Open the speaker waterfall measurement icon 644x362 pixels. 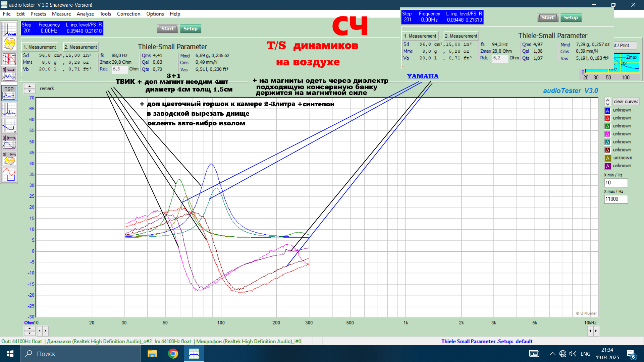coord(9,158)
